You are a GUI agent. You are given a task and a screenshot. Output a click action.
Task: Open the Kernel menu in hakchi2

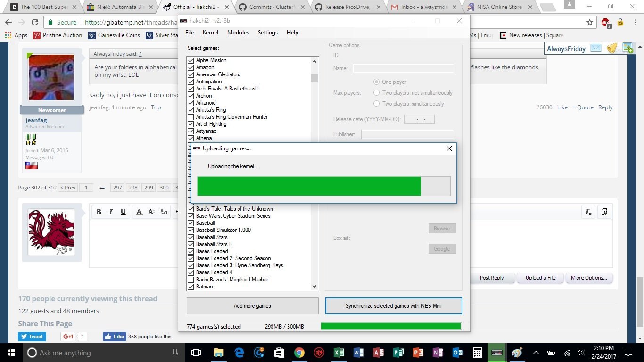(x=210, y=33)
